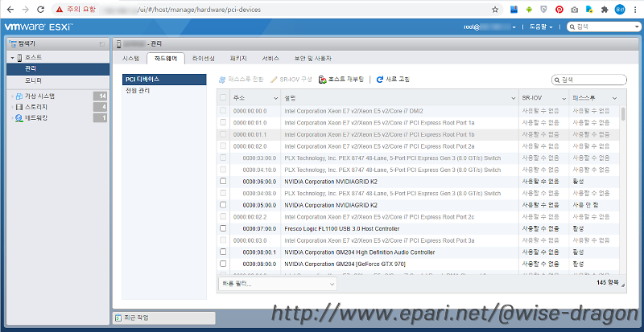
Task: Switch to the System tab
Action: [x=131, y=59]
